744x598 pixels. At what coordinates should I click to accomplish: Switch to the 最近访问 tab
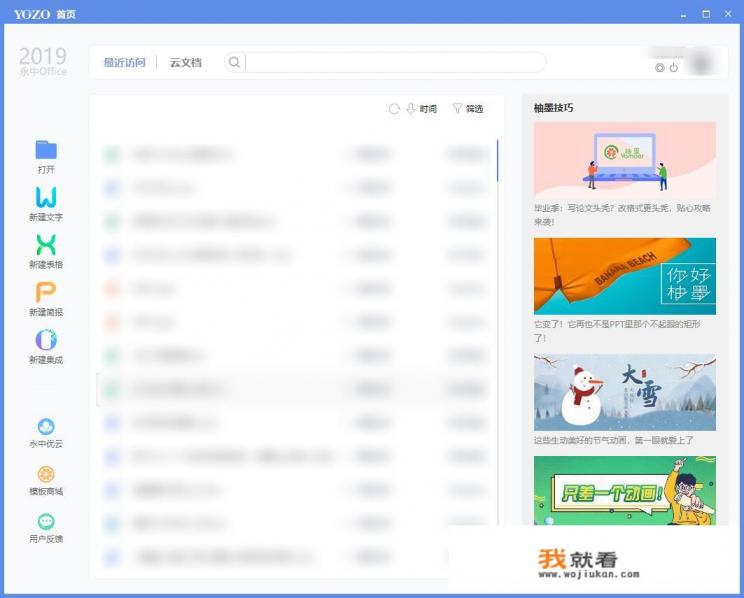124,63
